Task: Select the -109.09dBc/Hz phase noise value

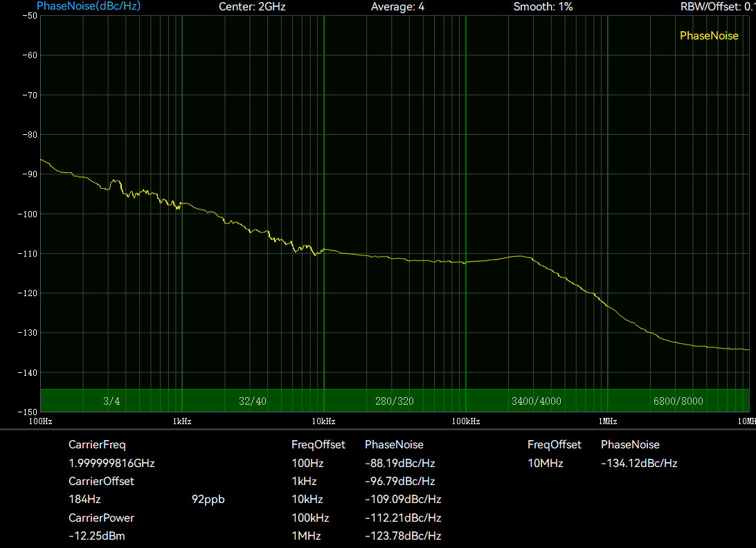Action: tap(403, 500)
